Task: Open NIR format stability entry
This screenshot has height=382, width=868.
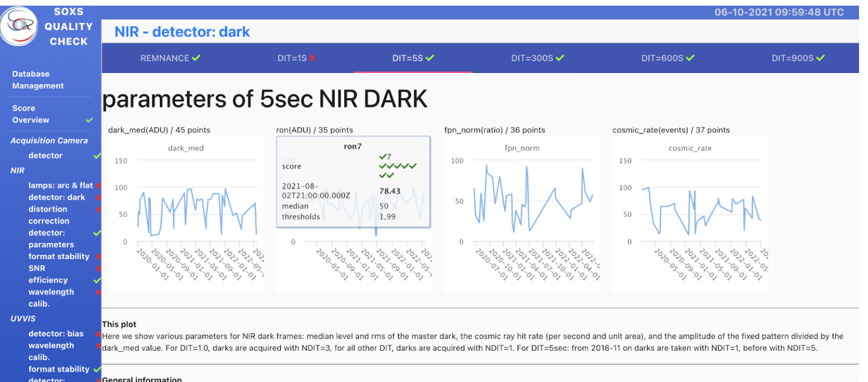Action: pyautogui.click(x=59, y=256)
